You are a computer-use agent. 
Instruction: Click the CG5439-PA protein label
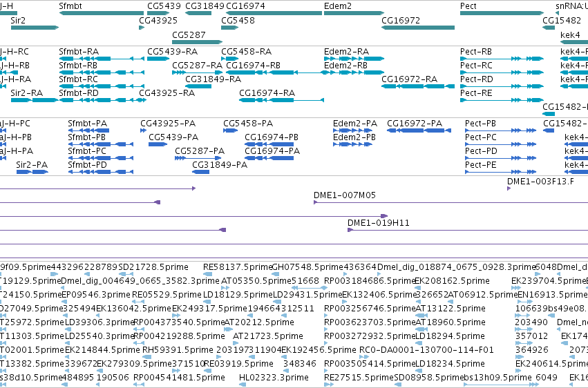(x=173, y=137)
